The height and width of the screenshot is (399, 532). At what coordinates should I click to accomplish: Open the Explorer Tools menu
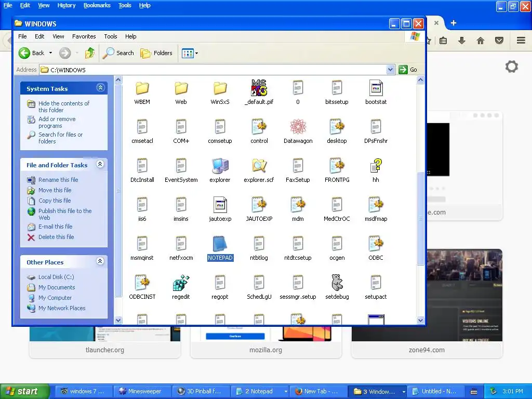tap(110, 36)
